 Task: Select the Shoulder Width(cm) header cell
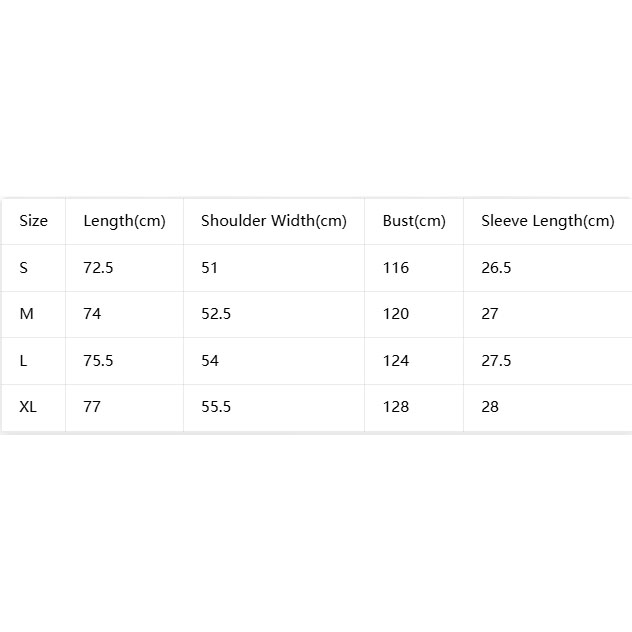pyautogui.click(x=274, y=221)
